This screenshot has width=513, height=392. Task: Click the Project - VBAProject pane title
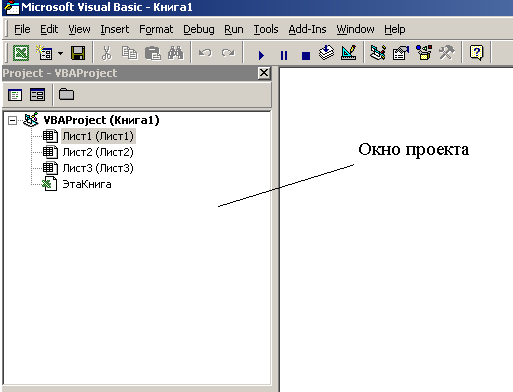[x=60, y=73]
